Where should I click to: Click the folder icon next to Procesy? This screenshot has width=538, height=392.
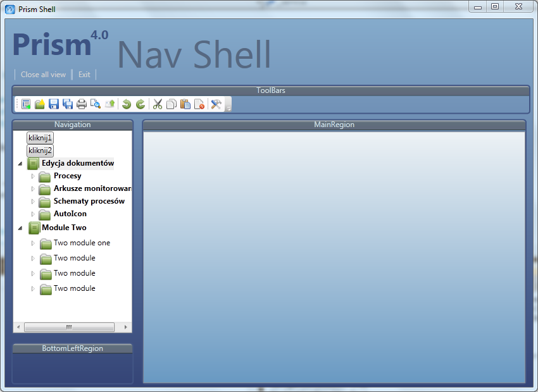click(x=44, y=177)
